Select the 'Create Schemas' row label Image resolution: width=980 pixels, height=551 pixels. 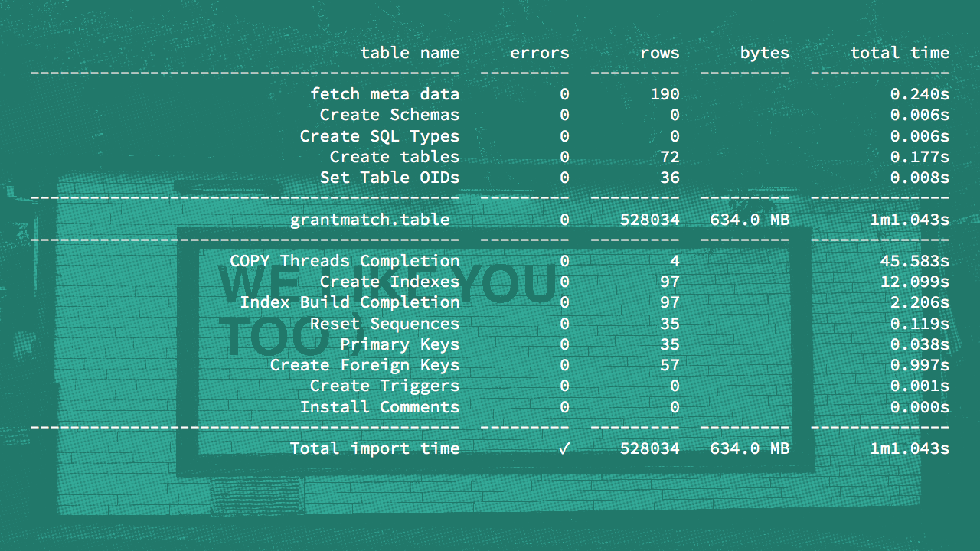[x=389, y=115]
